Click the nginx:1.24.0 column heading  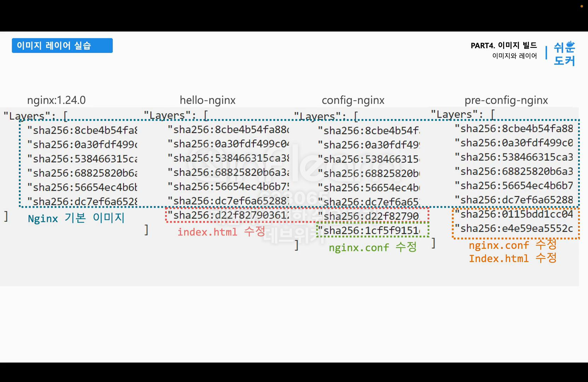tap(56, 100)
